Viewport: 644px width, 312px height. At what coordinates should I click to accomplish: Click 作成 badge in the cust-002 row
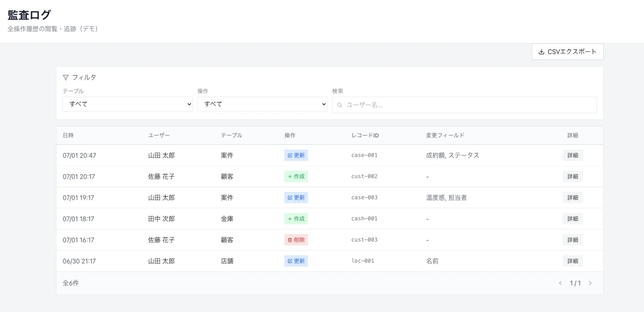[296, 176]
